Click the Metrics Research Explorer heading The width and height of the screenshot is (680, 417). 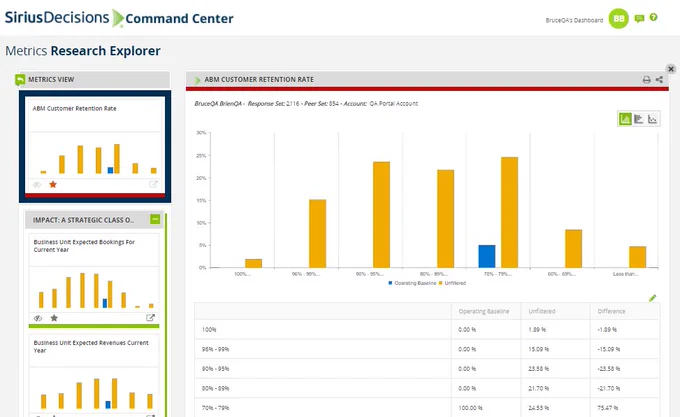83,51
